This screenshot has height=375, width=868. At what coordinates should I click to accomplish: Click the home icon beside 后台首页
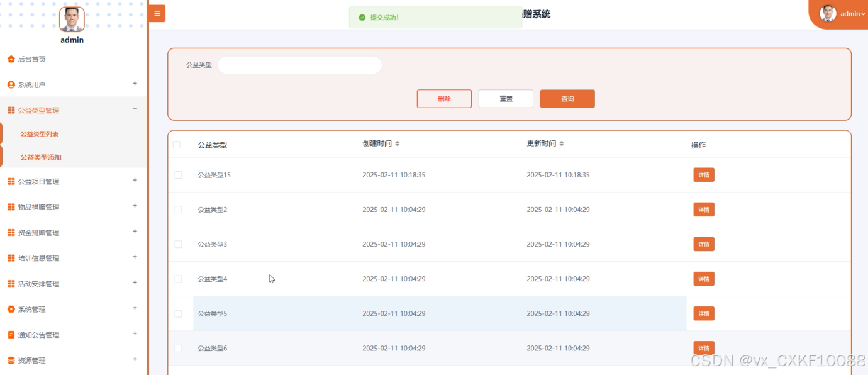point(11,59)
